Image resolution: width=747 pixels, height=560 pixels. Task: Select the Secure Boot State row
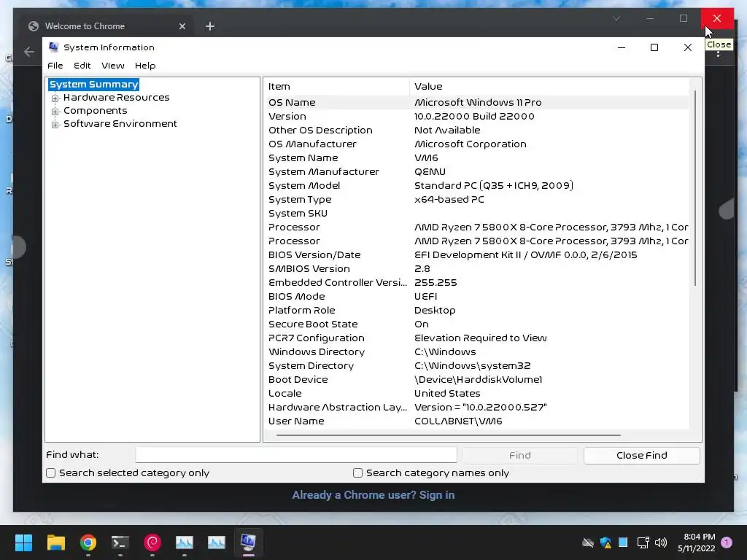476,324
